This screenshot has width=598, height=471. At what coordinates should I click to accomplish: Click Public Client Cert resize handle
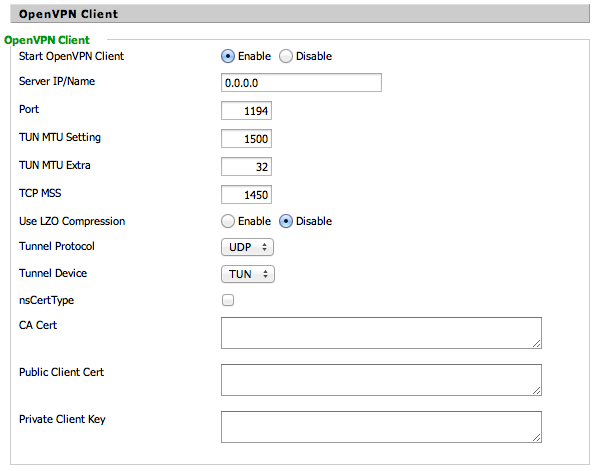(x=537, y=391)
